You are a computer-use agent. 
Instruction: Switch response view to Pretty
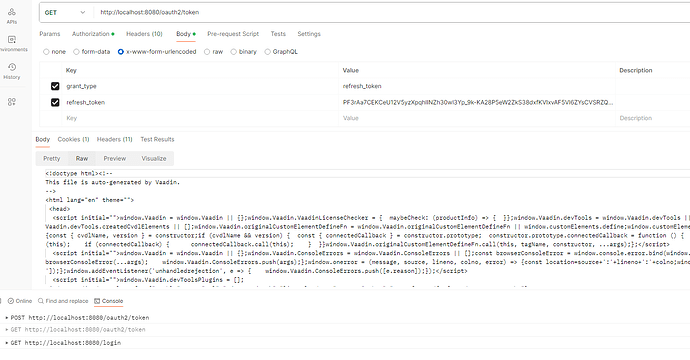point(51,158)
